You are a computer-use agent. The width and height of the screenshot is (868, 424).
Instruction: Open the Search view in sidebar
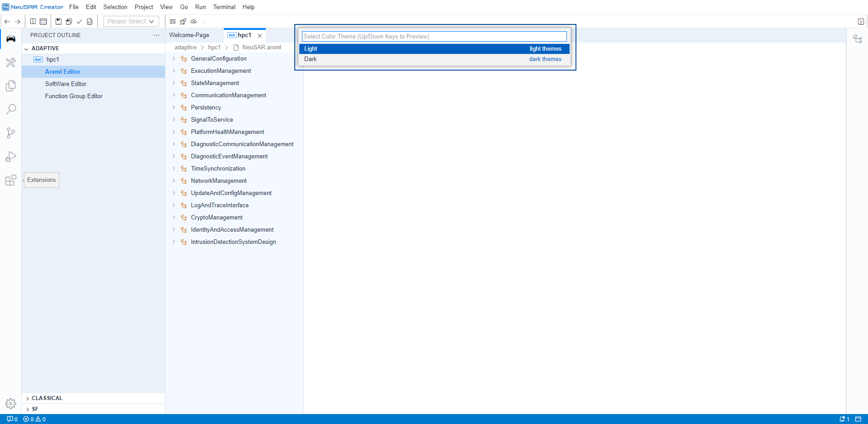[11, 110]
